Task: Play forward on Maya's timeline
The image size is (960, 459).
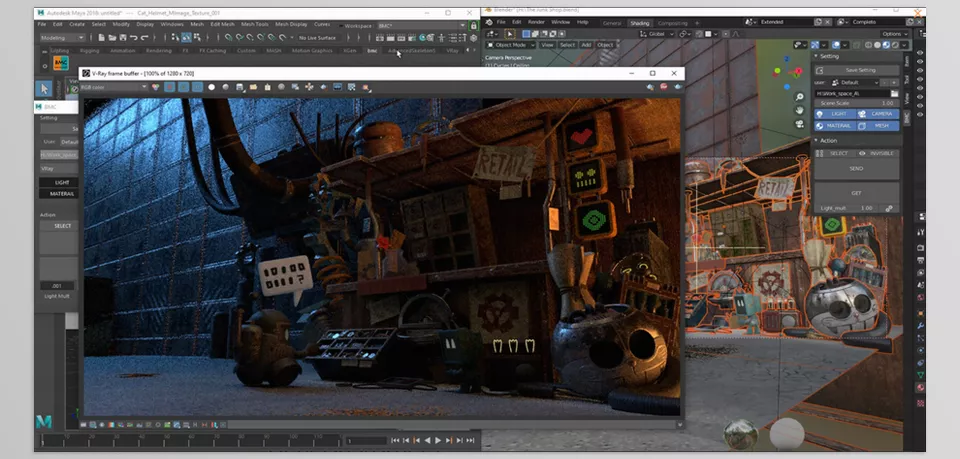Action: click(438, 440)
